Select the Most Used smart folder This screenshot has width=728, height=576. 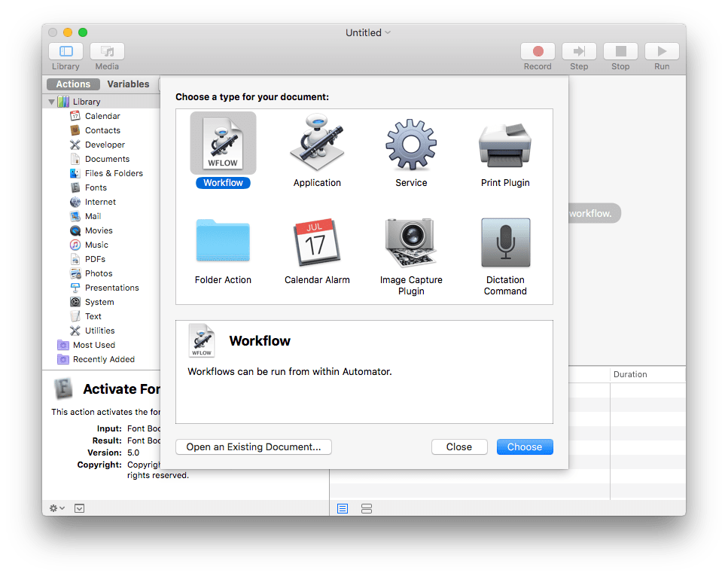pyautogui.click(x=93, y=345)
